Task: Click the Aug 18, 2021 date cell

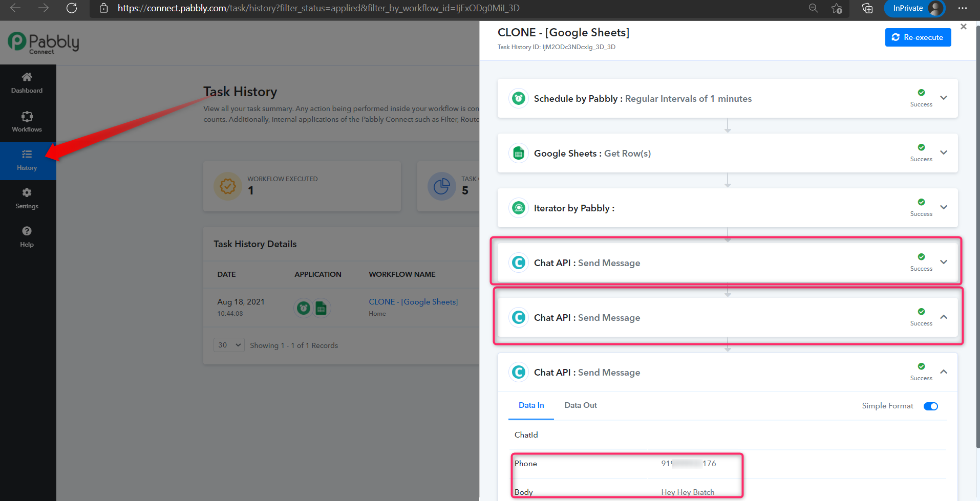Action: [x=241, y=302]
